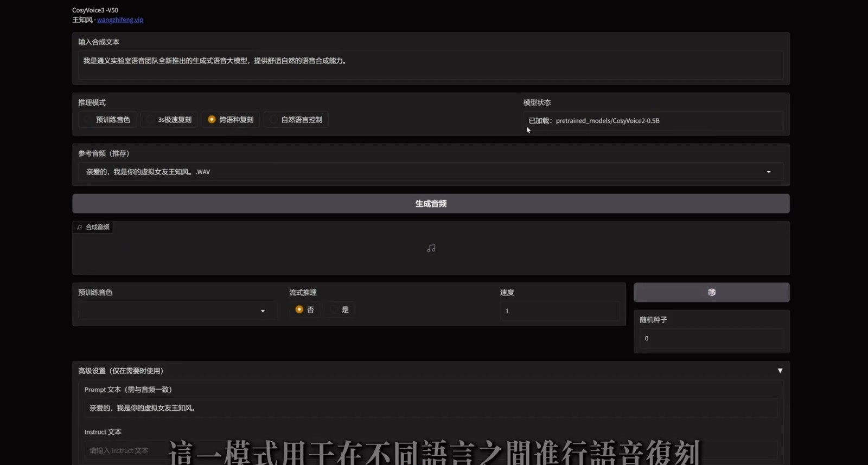868x465 pixels.
Task: Click the 速度 speed input field
Action: 559,311
